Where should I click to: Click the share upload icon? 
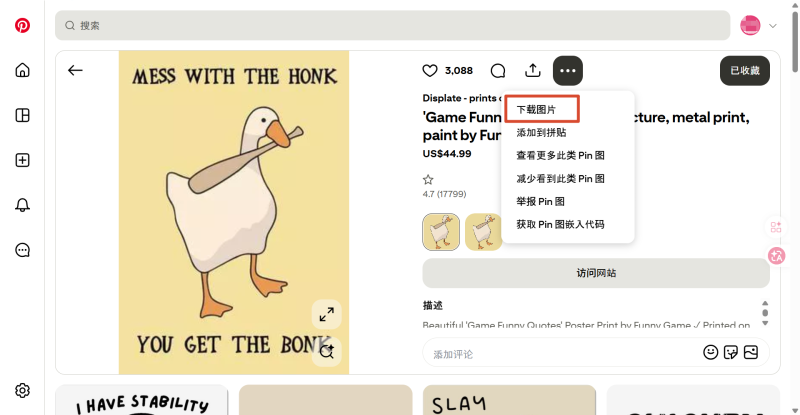(533, 70)
